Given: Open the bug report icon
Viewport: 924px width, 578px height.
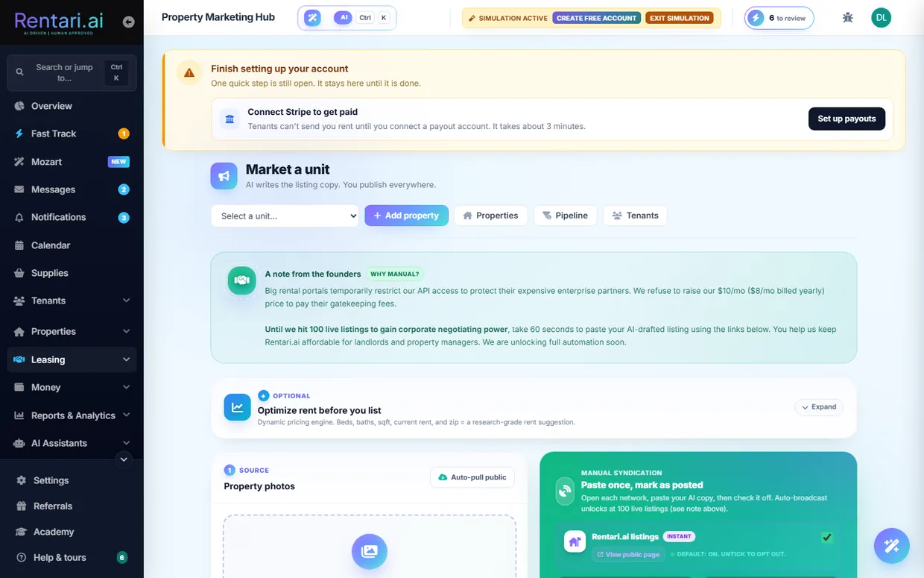Looking at the screenshot, I should coord(847,18).
